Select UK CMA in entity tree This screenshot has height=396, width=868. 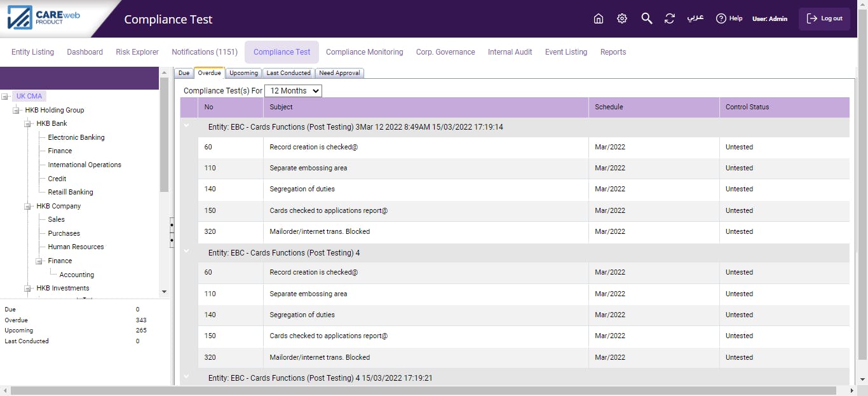(29, 96)
